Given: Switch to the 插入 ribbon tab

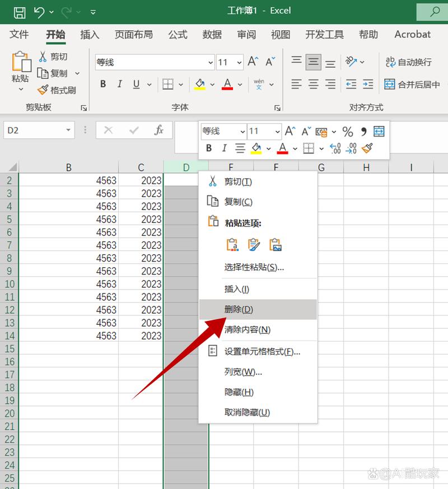Looking at the screenshot, I should [x=90, y=35].
